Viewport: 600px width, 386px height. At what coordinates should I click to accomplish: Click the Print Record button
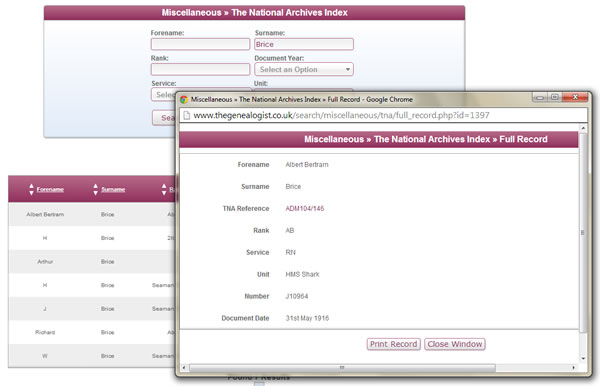click(x=393, y=344)
